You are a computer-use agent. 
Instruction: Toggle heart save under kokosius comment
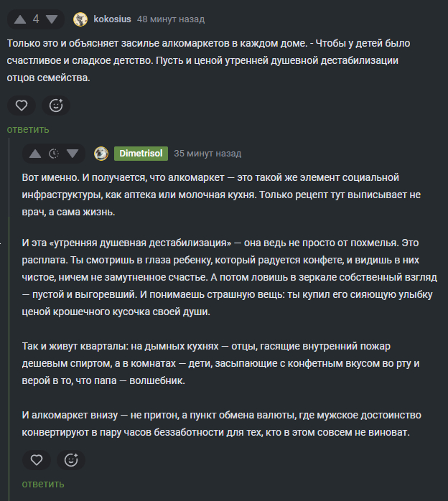[x=21, y=106]
